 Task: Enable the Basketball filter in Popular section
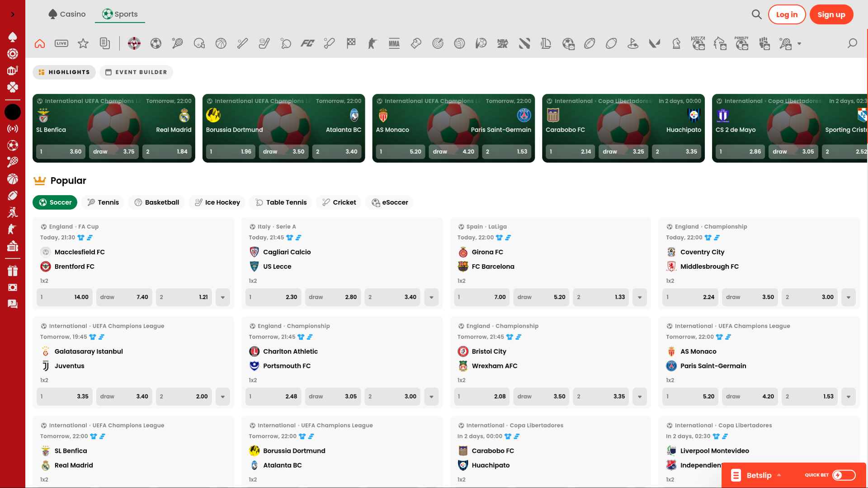pos(156,202)
